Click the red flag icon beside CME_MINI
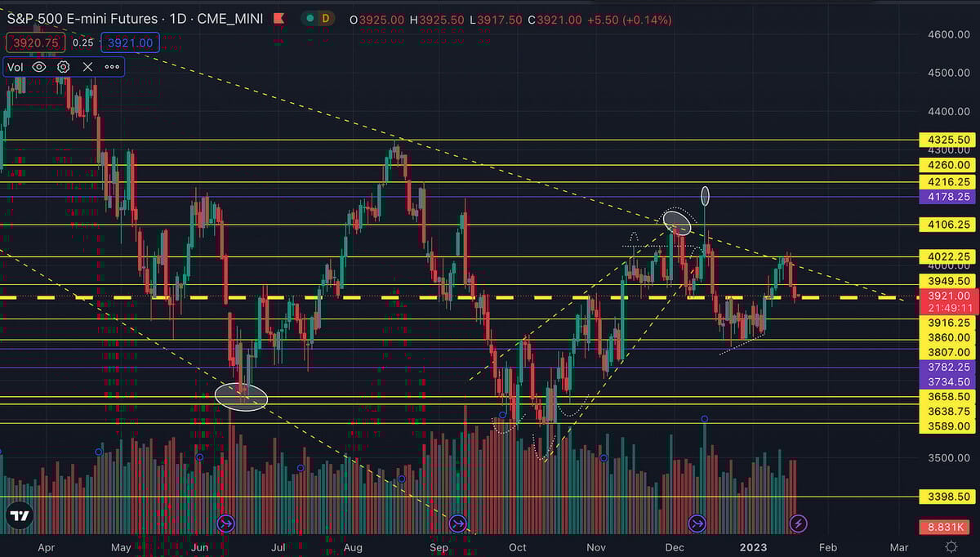The width and height of the screenshot is (980, 557). point(279,18)
